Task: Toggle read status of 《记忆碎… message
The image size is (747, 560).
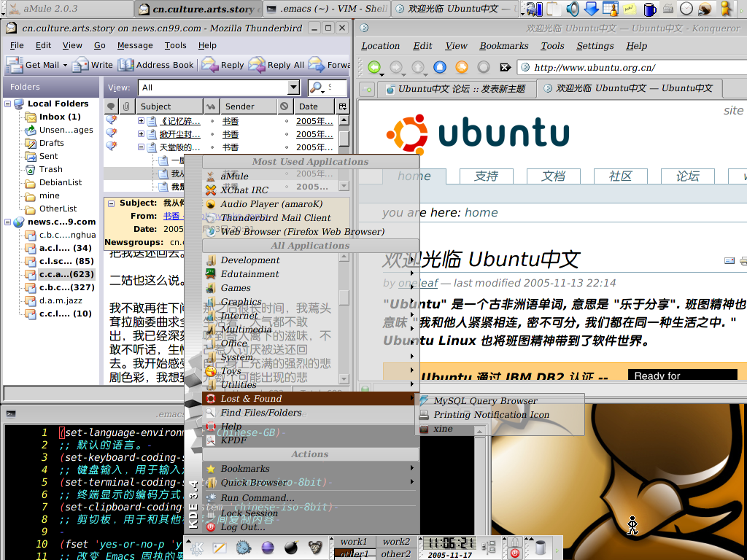Action: pos(212,121)
